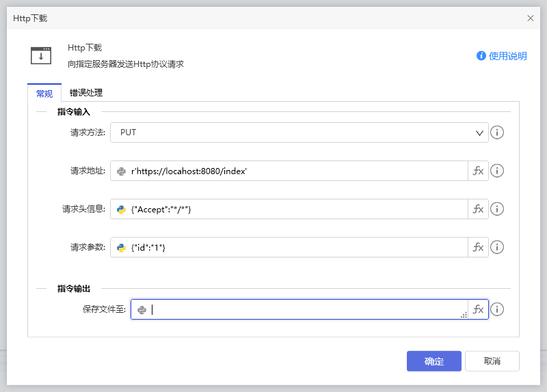This screenshot has width=547, height=392.
Task: Click the info icon next to 请求地址
Action: [x=498, y=171]
